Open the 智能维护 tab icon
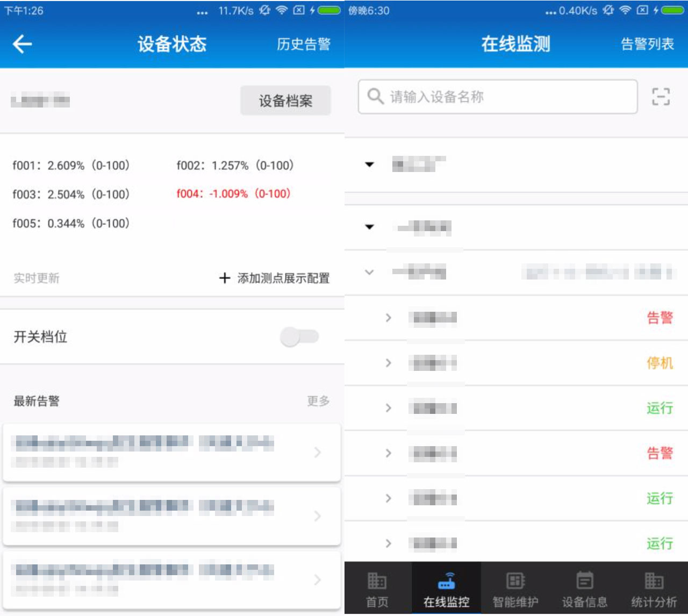This screenshot has width=688, height=616. [x=515, y=582]
